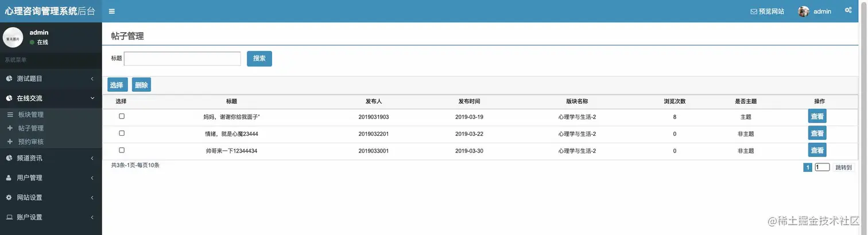Click the plus icon beside 预约审核
This screenshot has height=235, width=868.
[10, 142]
